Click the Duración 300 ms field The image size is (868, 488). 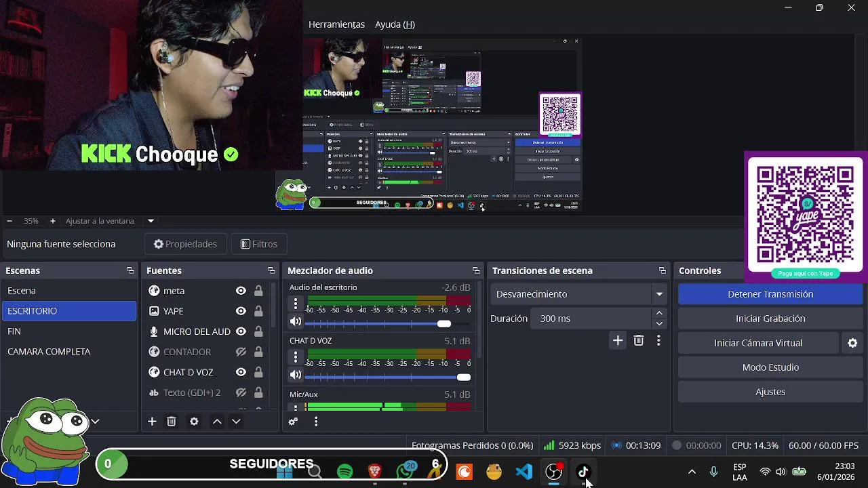(x=591, y=319)
